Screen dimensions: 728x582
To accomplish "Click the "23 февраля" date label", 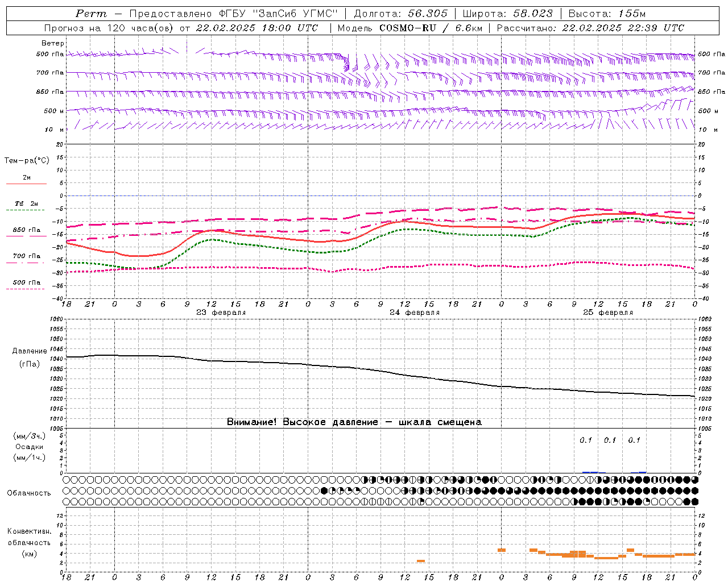I will (221, 313).
